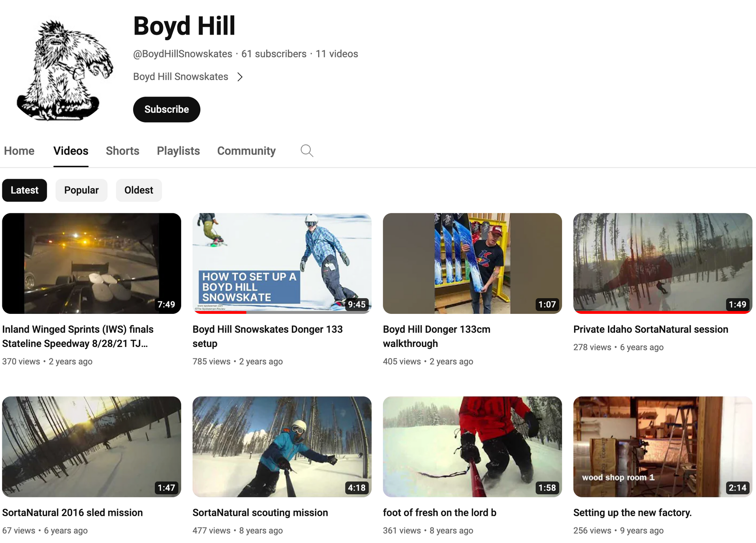
Task: Click the 7:49 duration badge
Action: (166, 304)
